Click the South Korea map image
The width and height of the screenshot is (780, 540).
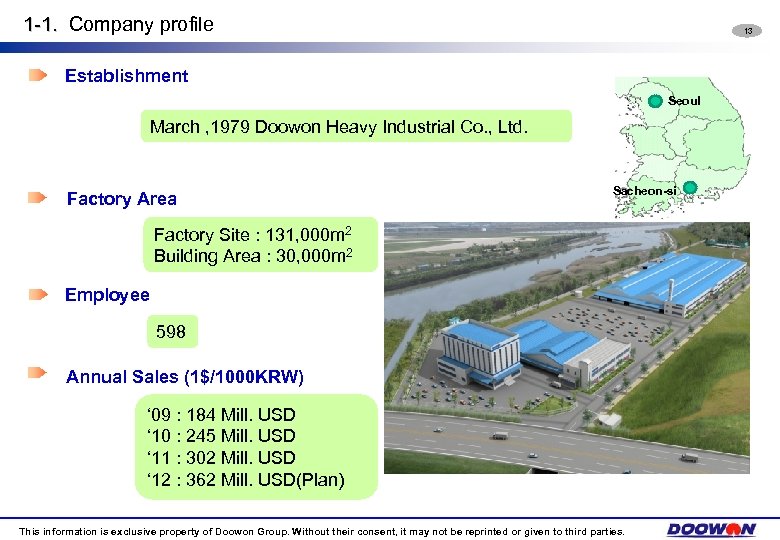pos(682,147)
